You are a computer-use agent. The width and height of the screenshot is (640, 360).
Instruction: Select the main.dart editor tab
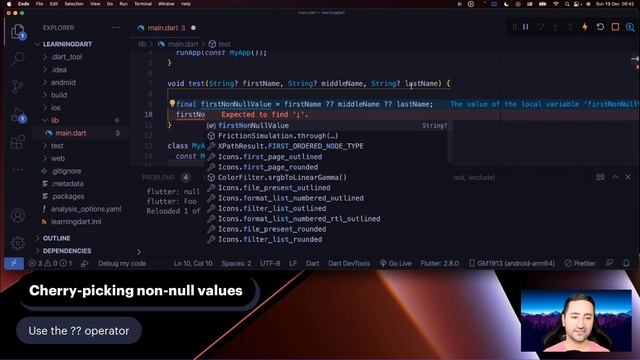(167, 28)
